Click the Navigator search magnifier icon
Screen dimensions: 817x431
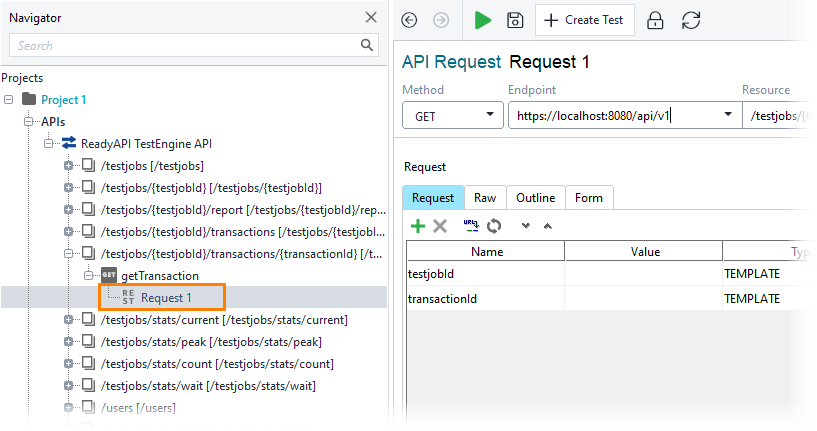click(x=367, y=45)
